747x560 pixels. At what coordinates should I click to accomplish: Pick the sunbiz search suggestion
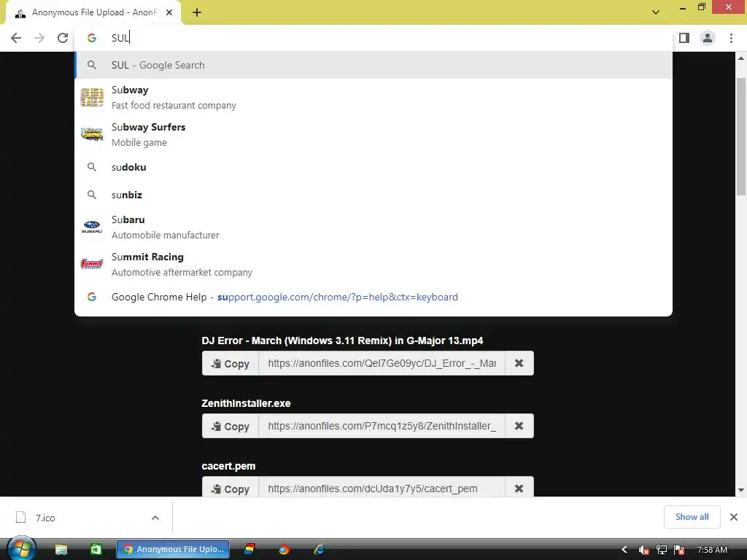click(373, 195)
